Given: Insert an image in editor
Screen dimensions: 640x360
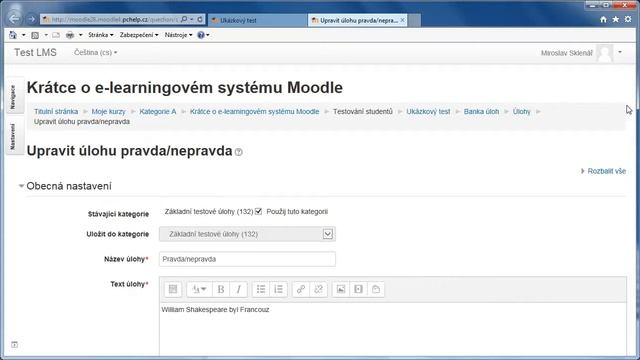Looking at the screenshot, I should pos(341,289).
